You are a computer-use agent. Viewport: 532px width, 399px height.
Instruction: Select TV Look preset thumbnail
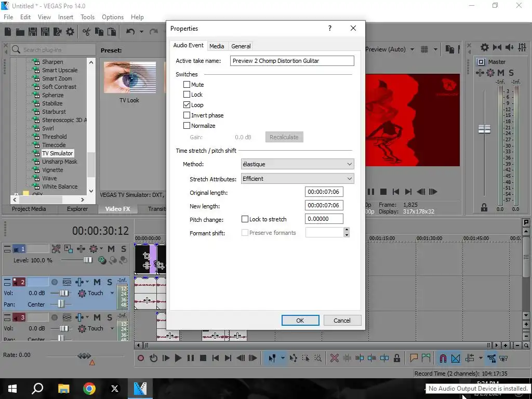[x=129, y=77]
